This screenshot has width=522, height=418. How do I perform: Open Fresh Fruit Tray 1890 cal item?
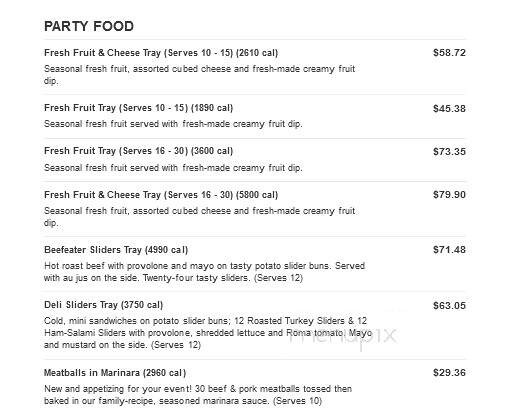(x=138, y=108)
